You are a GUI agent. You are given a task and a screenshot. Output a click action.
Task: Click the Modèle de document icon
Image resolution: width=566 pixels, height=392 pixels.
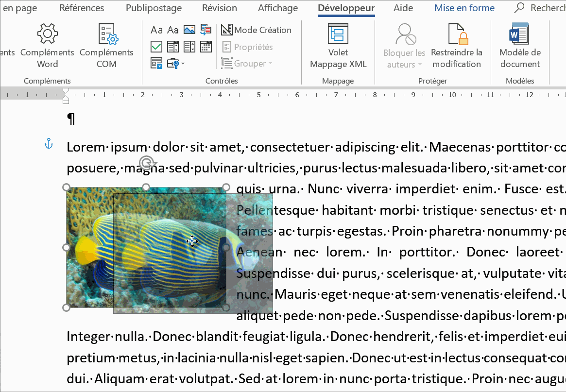point(519,46)
